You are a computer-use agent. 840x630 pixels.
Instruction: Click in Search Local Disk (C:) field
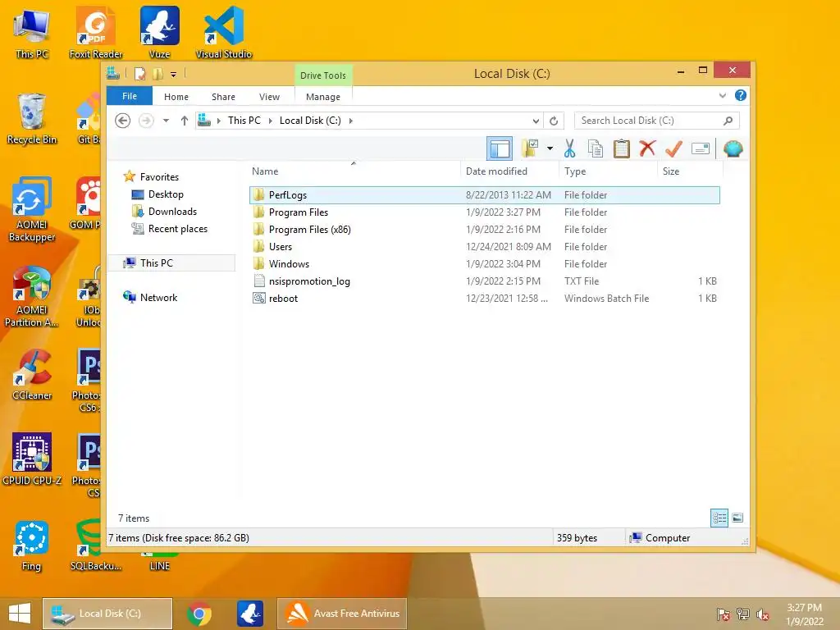coord(657,121)
